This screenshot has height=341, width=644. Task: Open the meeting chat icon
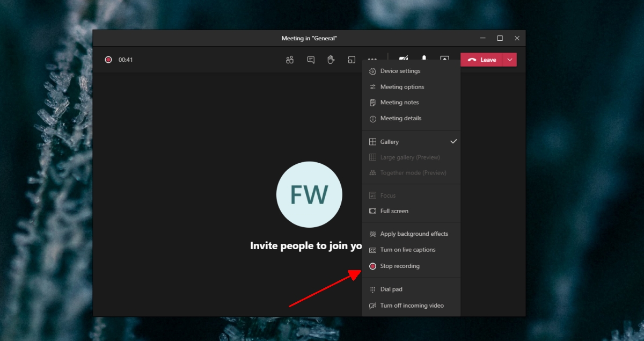pyautogui.click(x=311, y=60)
